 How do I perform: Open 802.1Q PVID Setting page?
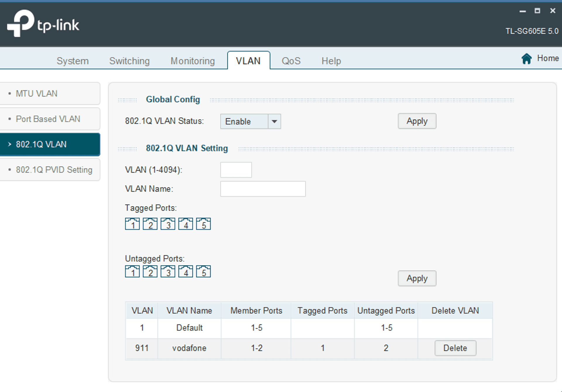point(50,170)
